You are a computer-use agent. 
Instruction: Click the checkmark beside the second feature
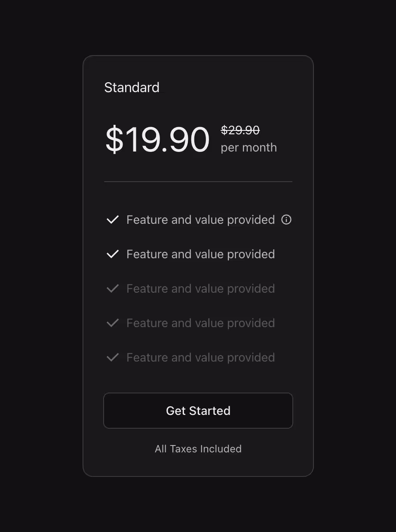[112, 254]
